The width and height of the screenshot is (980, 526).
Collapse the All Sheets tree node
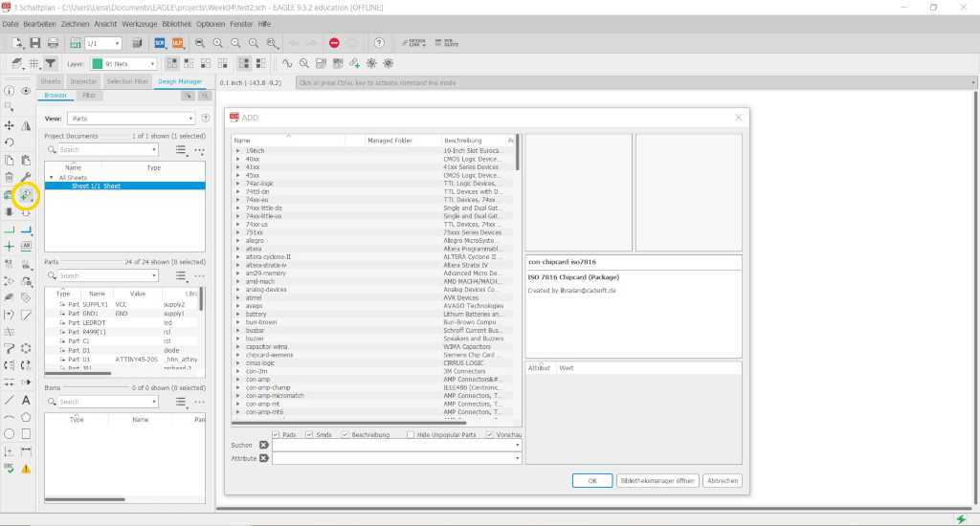point(52,178)
